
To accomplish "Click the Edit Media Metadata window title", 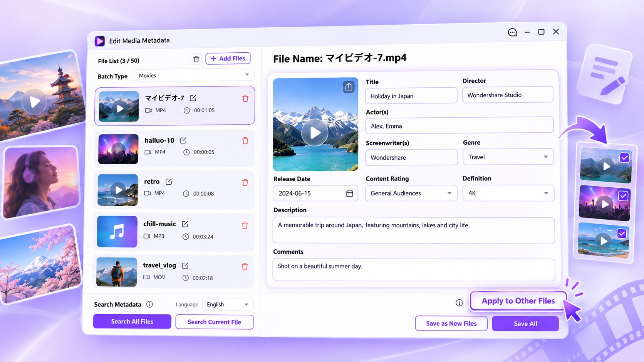I will 139,40.
